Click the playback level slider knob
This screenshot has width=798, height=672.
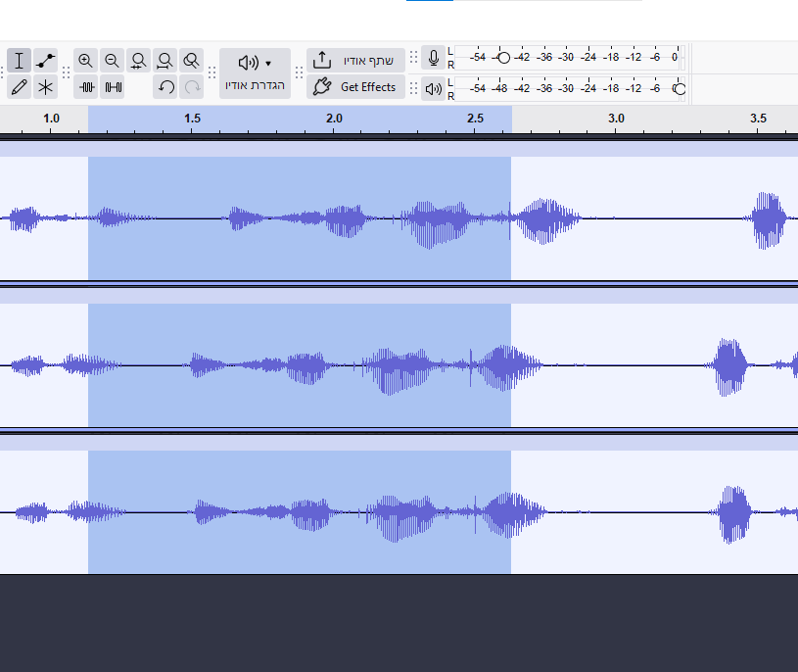680,89
